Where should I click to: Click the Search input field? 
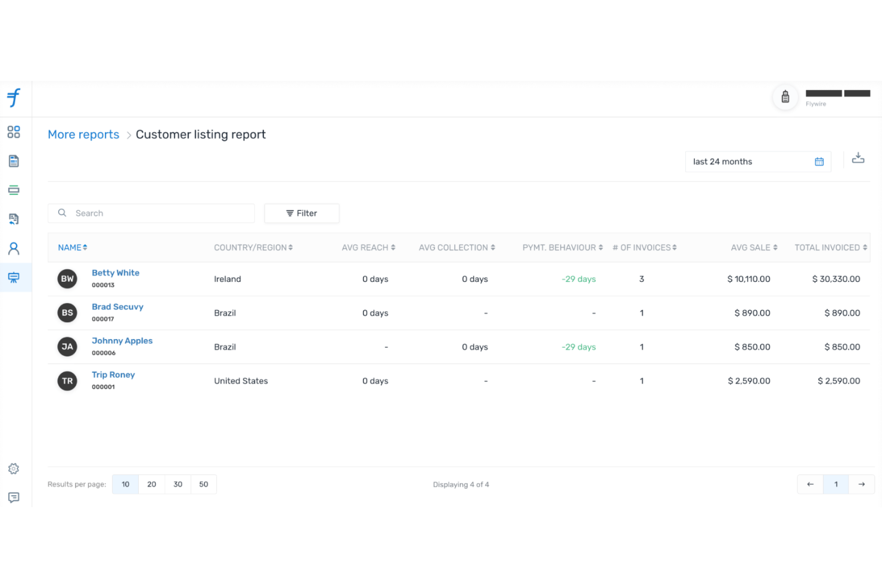pyautogui.click(x=151, y=213)
